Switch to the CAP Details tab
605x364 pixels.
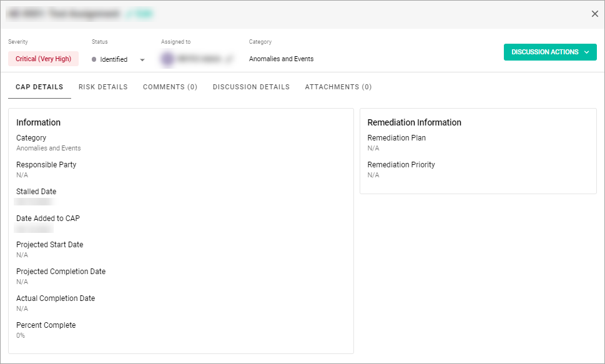39,87
